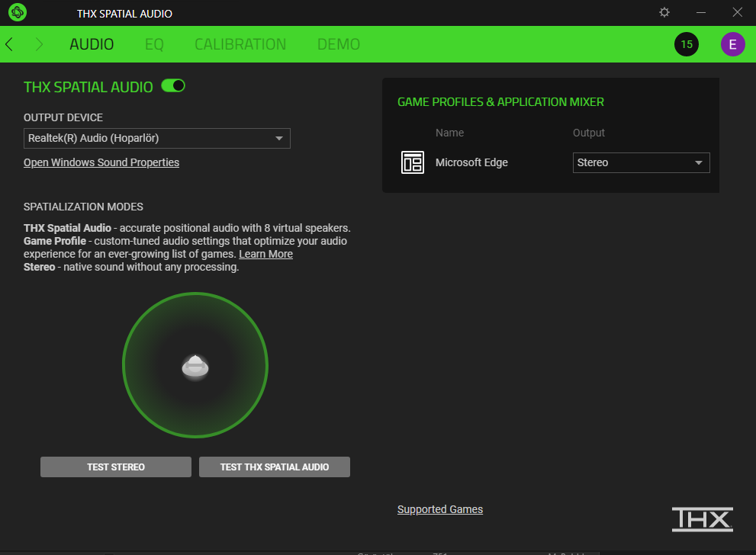This screenshot has height=555, width=756.
Task: Click the THX logo
Action: pos(703,519)
